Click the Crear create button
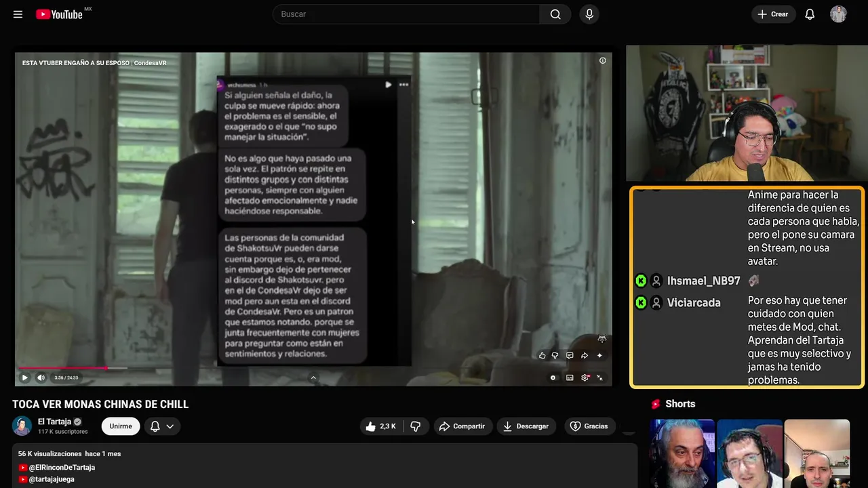The width and height of the screenshot is (868, 488). pyautogui.click(x=772, y=14)
